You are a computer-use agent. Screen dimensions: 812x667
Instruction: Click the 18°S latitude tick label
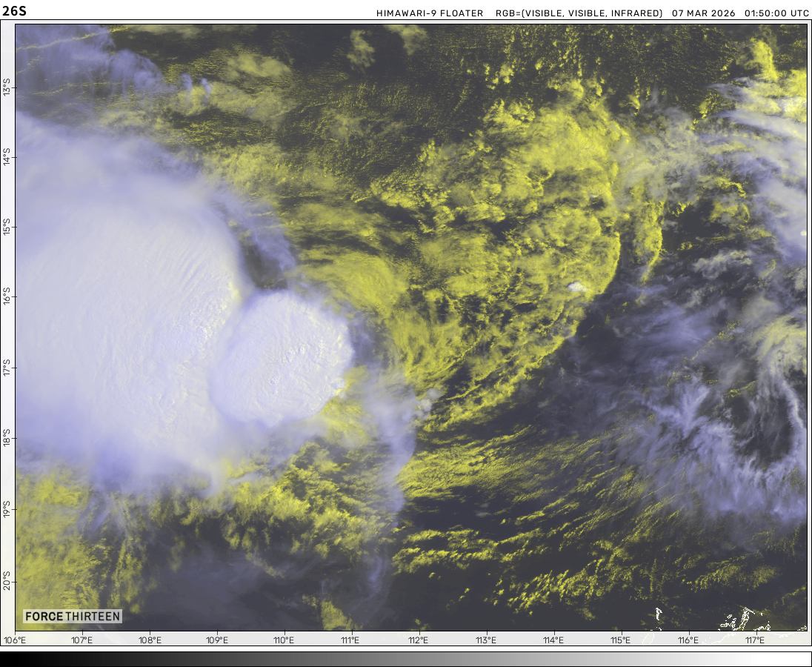7,437
